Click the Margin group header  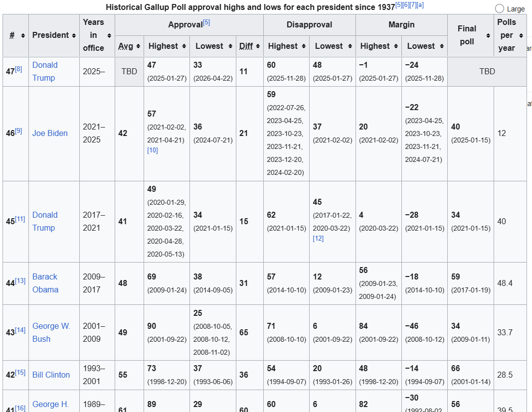tap(401, 25)
